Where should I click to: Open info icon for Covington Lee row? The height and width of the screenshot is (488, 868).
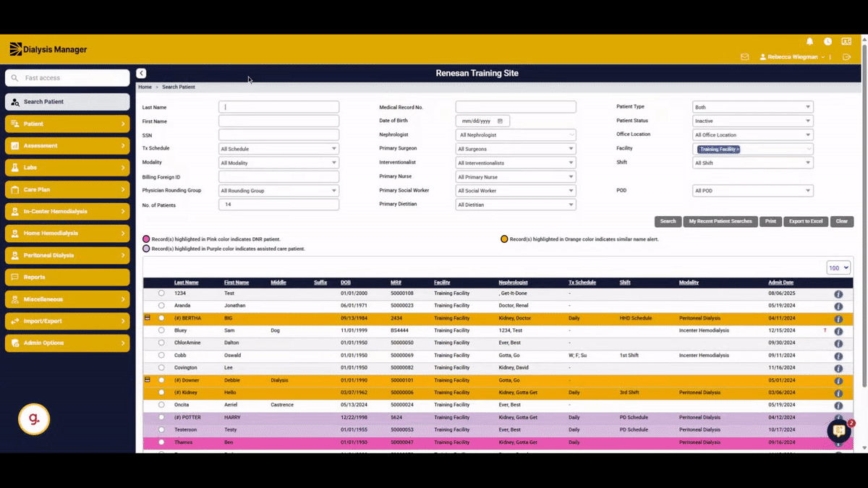tap(838, 369)
